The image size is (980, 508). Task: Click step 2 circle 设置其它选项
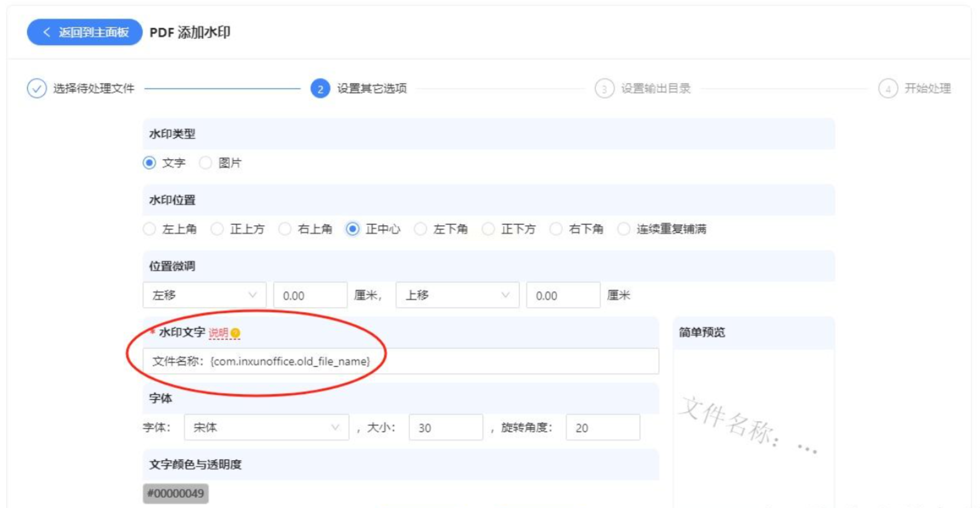(x=320, y=89)
